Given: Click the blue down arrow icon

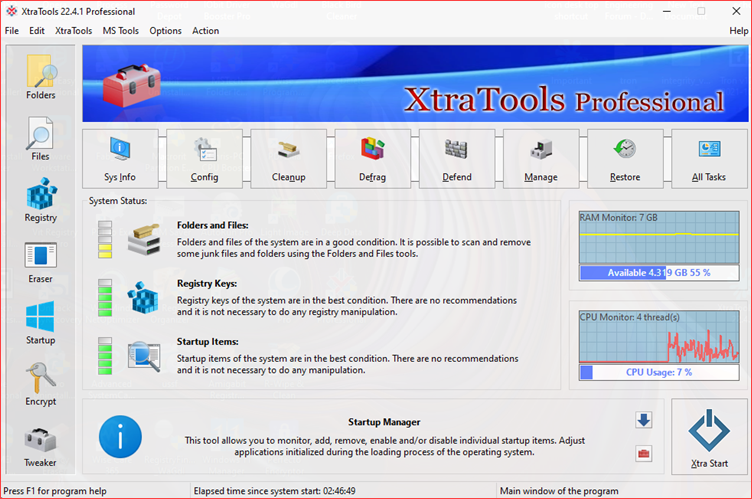Looking at the screenshot, I should [644, 420].
